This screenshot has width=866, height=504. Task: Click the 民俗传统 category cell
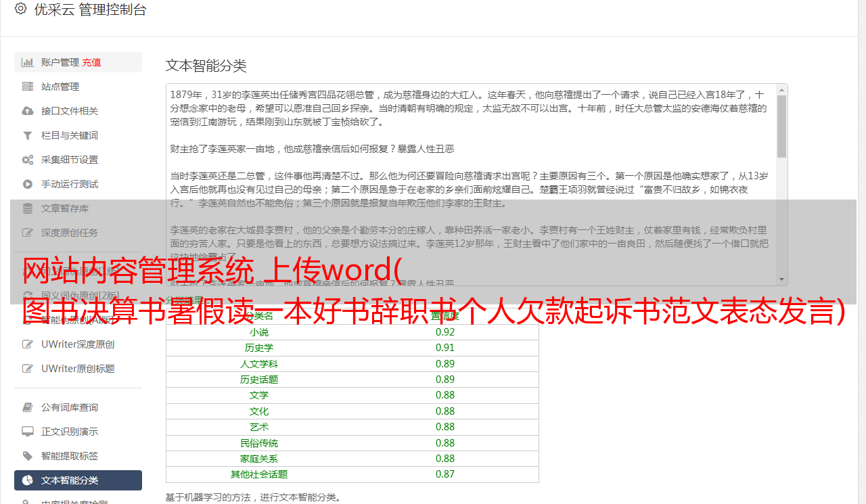point(259,443)
